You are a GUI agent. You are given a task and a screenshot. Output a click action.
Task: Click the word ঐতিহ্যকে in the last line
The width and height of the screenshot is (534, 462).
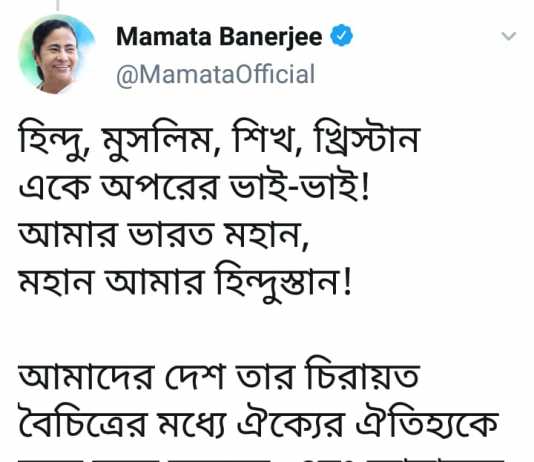click(x=427, y=421)
